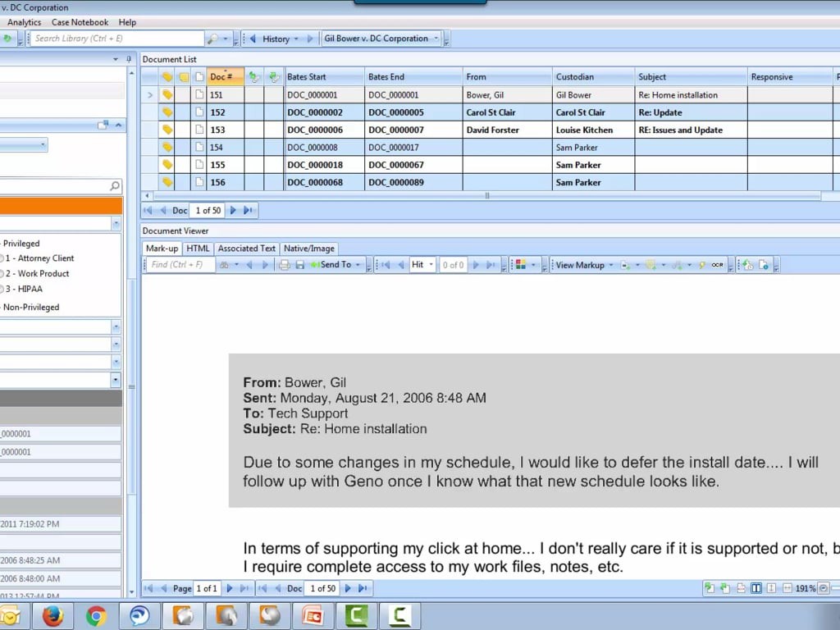Click the Send To button
Image resolution: width=840 pixels, height=630 pixels.
pyautogui.click(x=336, y=265)
